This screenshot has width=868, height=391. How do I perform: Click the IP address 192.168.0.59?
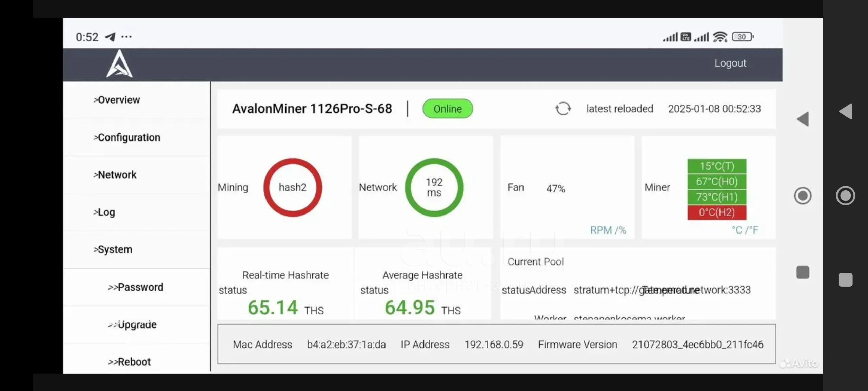(494, 345)
